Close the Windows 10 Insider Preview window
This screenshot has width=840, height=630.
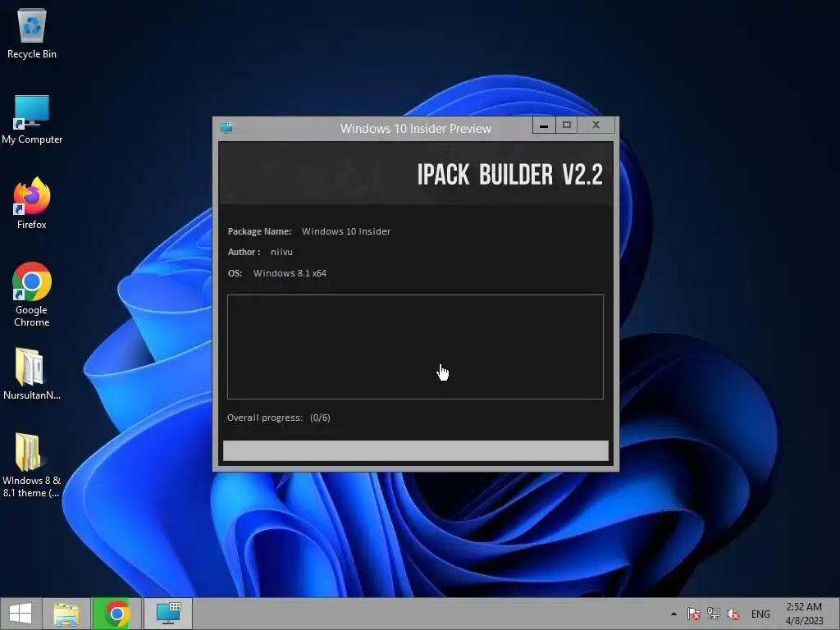click(596, 126)
